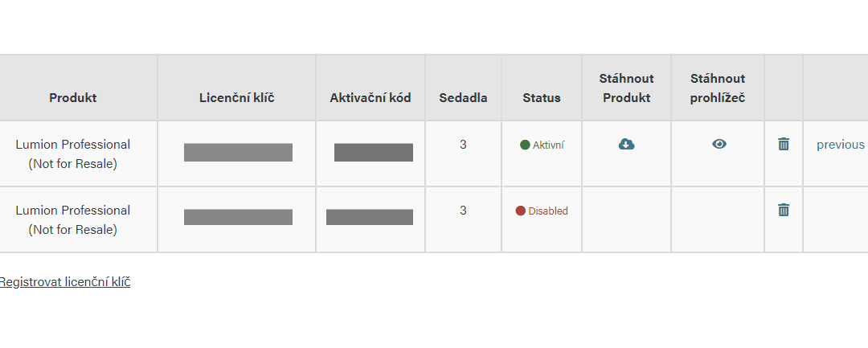Click the Stáhnout prohlížeč column header
The height and width of the screenshot is (348, 868).
click(x=718, y=88)
